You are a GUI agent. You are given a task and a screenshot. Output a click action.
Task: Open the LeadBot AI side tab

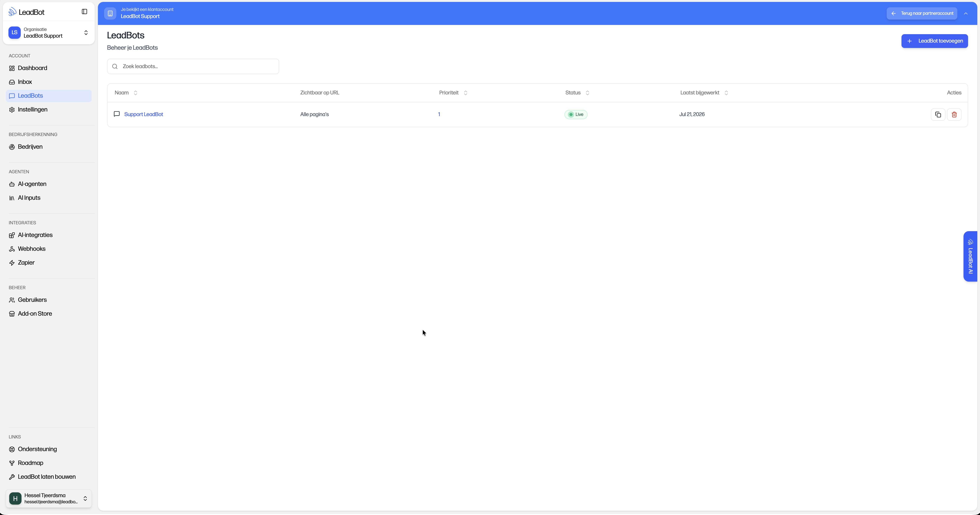[x=970, y=256]
